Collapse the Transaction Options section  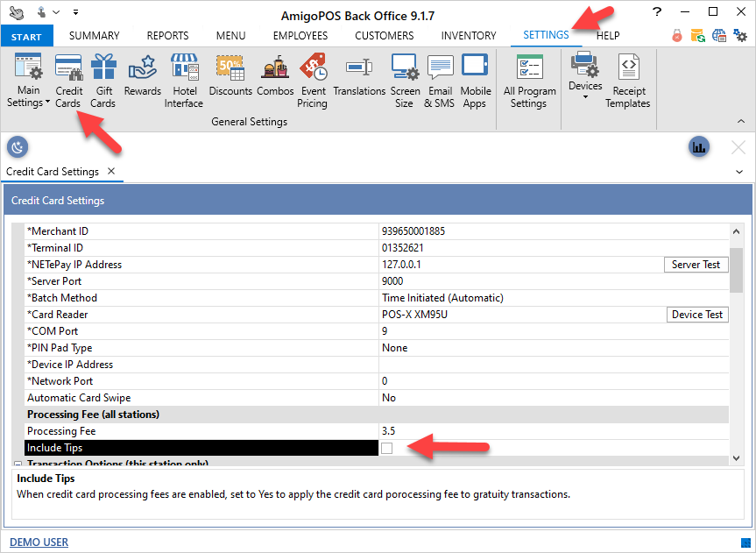(18, 464)
